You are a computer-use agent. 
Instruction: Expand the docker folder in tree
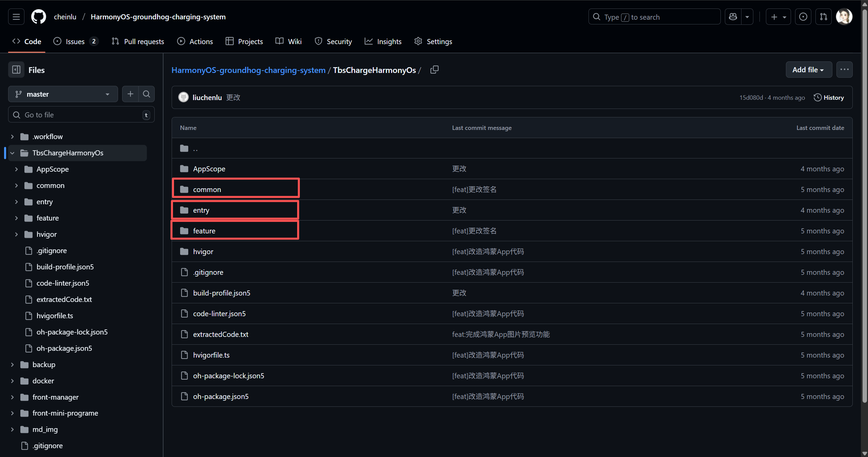13,381
